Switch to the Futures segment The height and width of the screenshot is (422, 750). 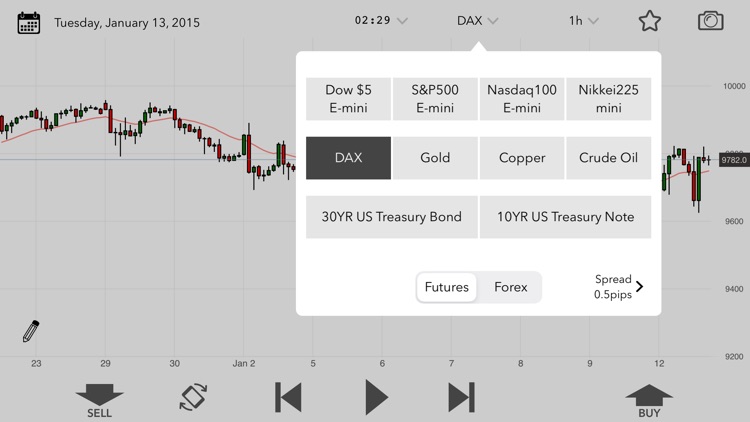(x=447, y=287)
